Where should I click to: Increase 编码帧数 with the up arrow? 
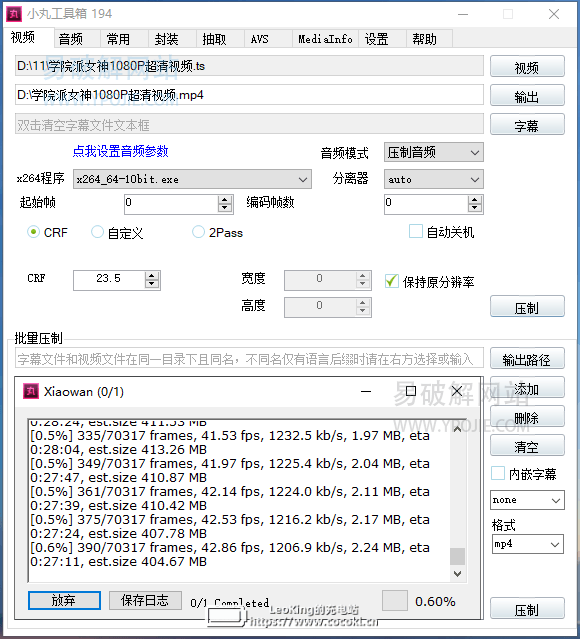coord(474,200)
